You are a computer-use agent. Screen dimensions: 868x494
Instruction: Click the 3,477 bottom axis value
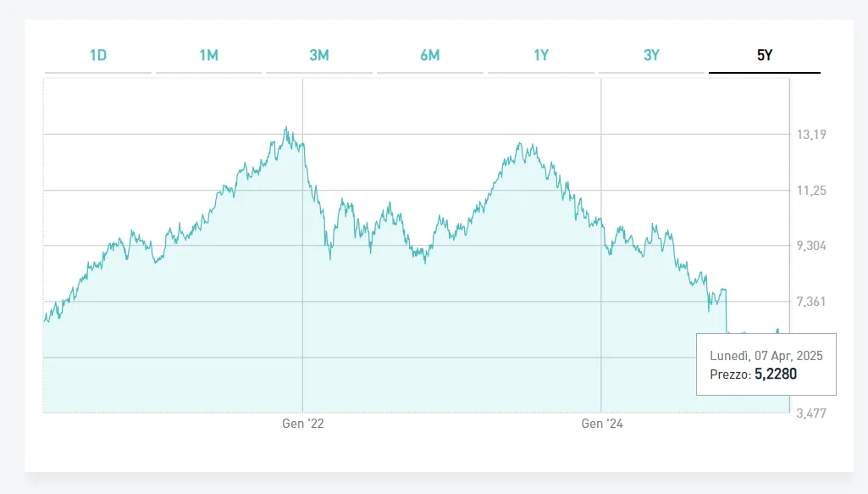click(810, 414)
